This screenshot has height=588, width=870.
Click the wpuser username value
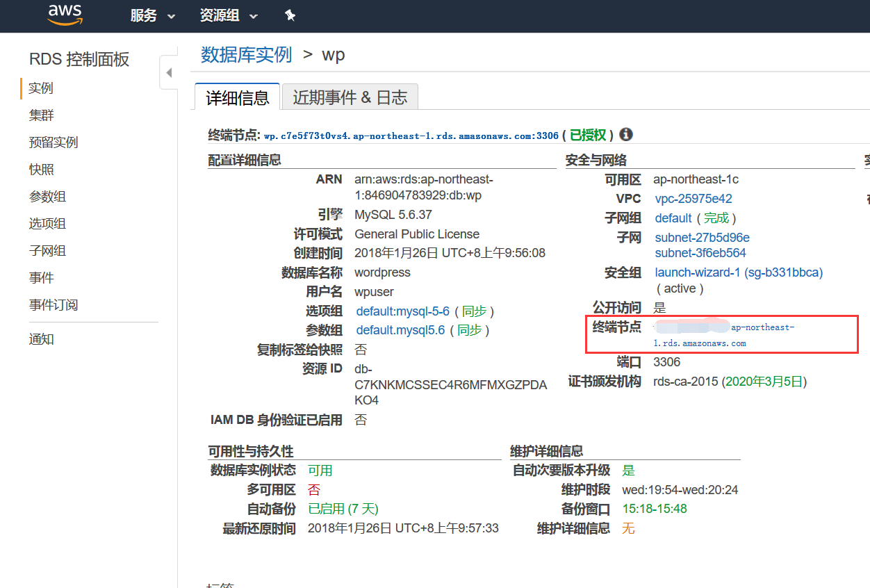pos(374,292)
